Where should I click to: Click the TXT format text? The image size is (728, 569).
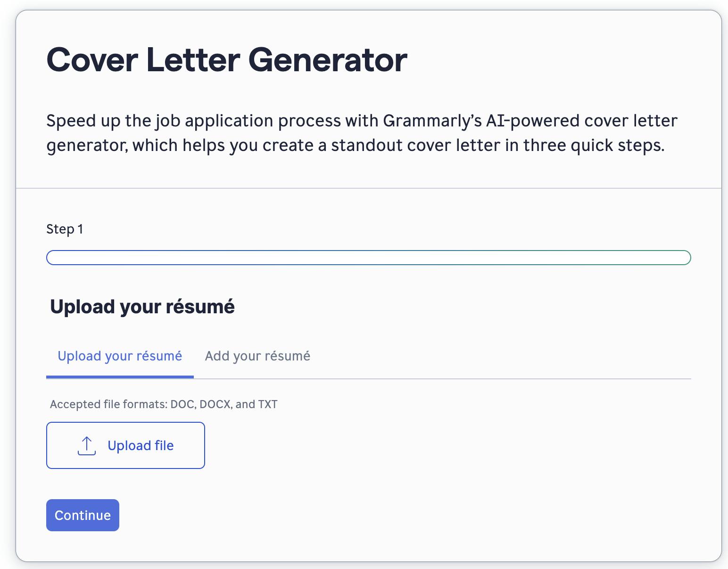267,404
